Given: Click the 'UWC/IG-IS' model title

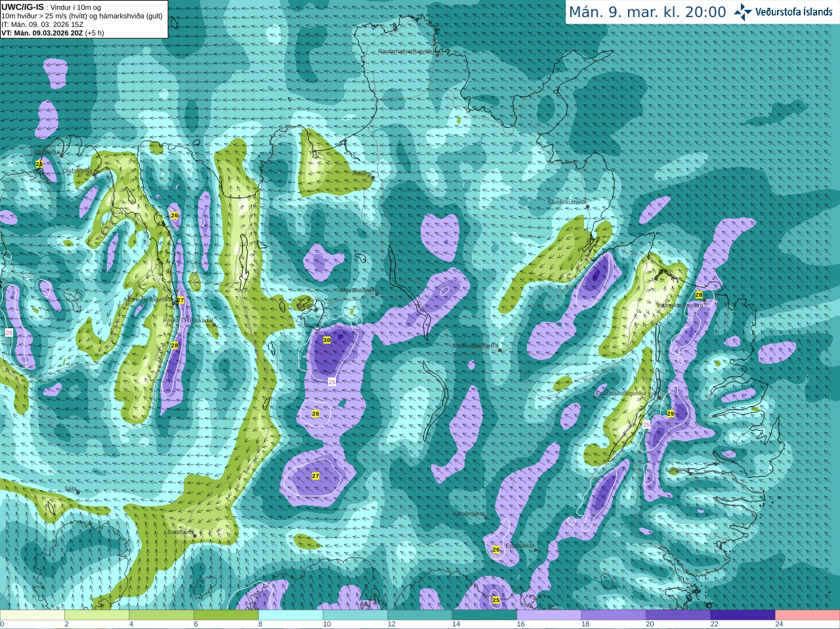Looking at the screenshot, I should tap(23, 7).
